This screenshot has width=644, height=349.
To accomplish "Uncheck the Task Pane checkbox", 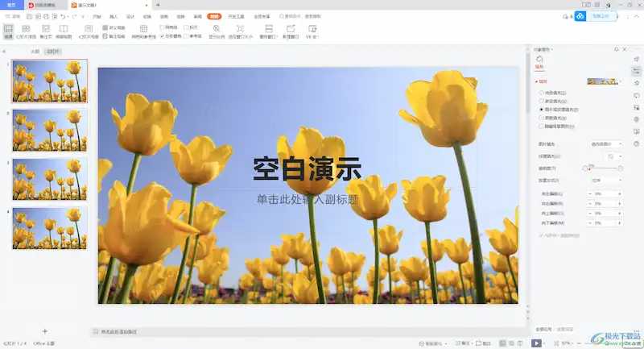I will coord(162,36).
